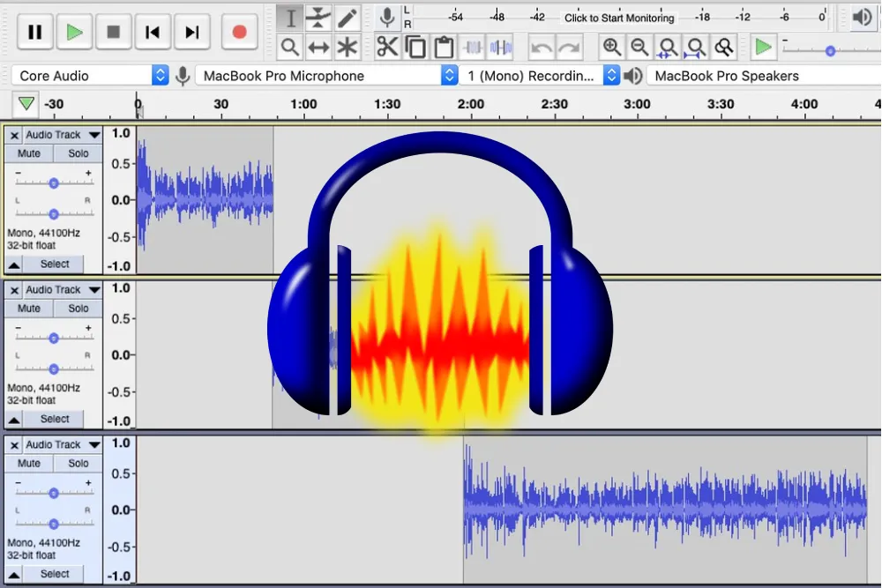This screenshot has height=588, width=882.
Task: Select the Multi-tool asterisk icon
Action: tap(348, 47)
